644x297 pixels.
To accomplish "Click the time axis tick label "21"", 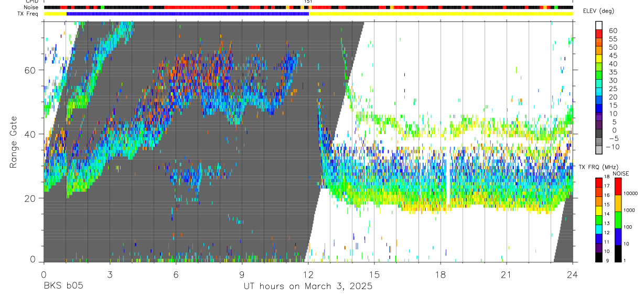I will 507,274.
